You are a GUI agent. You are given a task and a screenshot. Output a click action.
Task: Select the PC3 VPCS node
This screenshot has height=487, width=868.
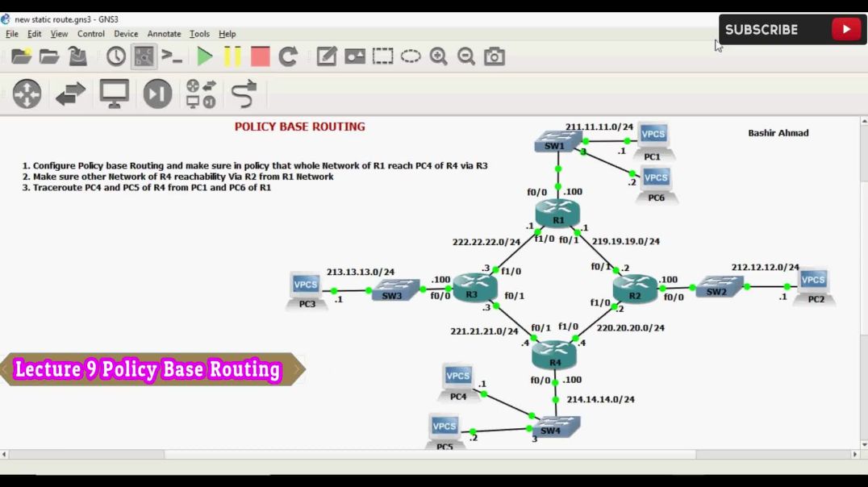[306, 291]
